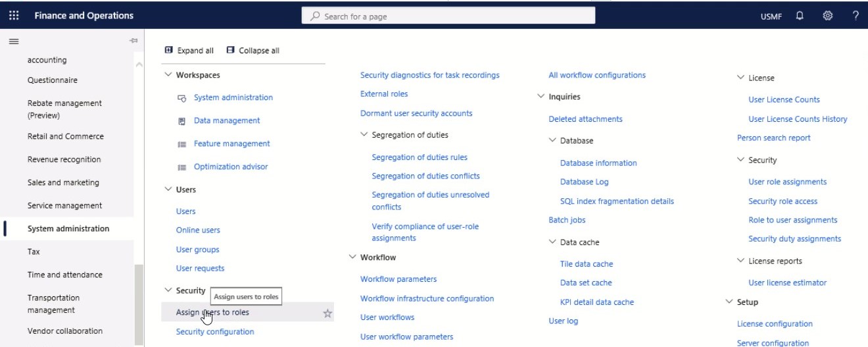Favorite Assign users to roles with star
Screen dimensions: 868x347
pyautogui.click(x=327, y=313)
